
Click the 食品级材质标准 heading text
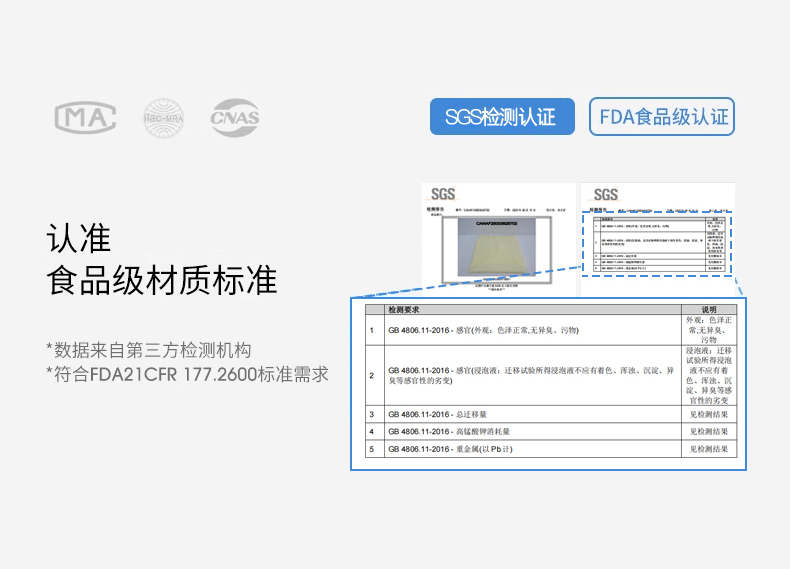coord(162,281)
